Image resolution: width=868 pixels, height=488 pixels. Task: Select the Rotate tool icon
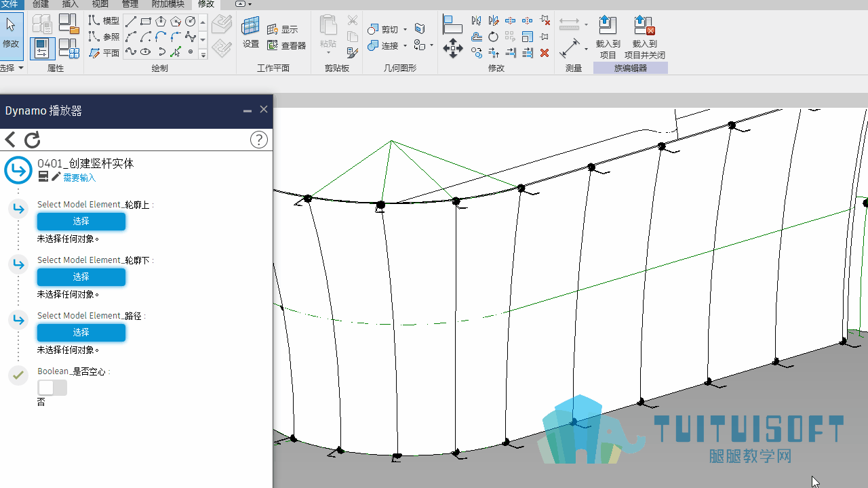(x=493, y=37)
